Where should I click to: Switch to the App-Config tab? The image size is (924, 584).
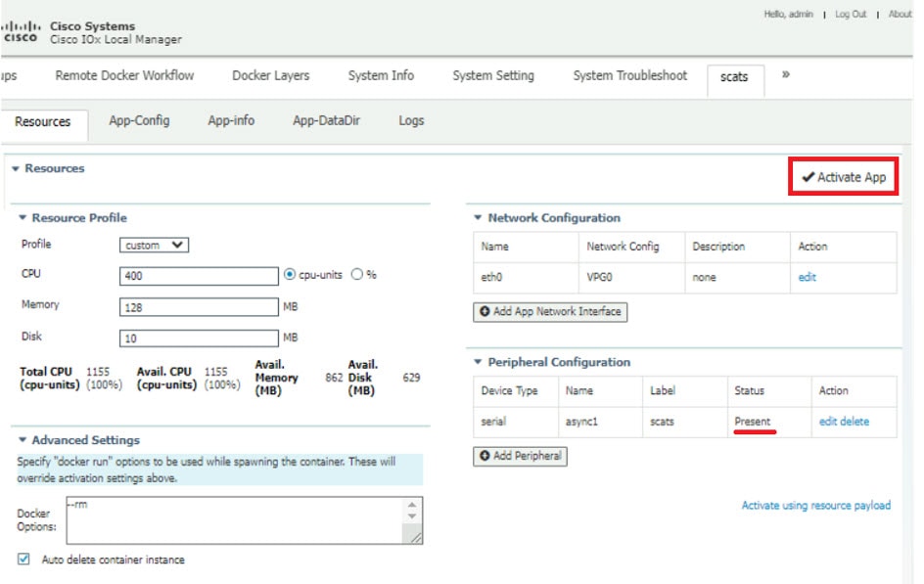[x=139, y=120]
